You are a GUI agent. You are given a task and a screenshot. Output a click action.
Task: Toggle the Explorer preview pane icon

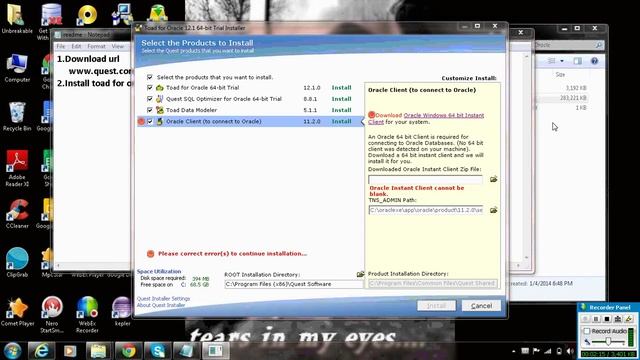click(578, 61)
